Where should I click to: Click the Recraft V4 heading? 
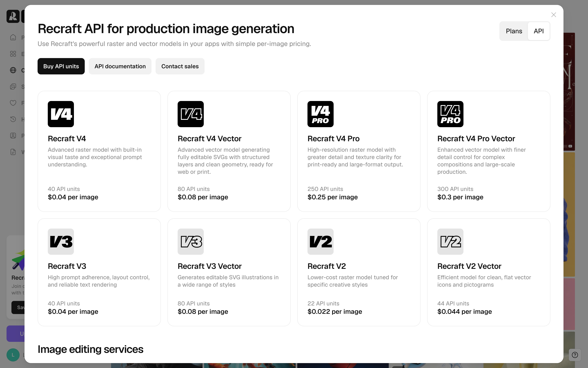pos(67,138)
